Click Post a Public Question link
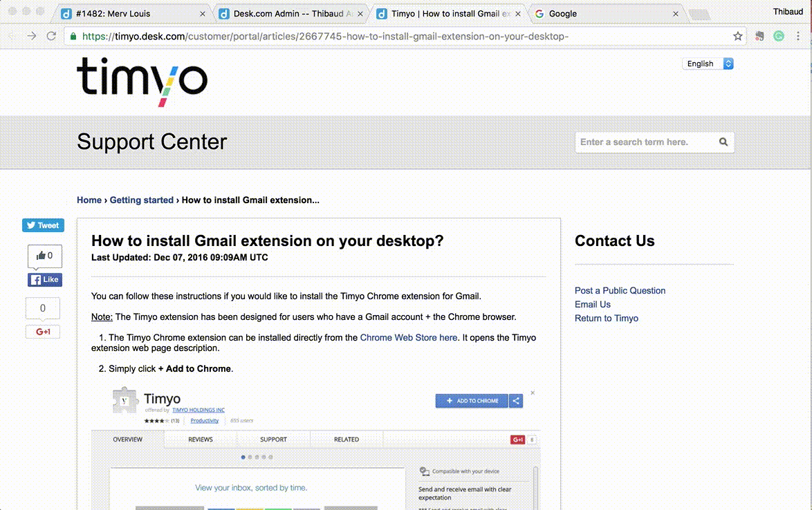 coord(620,291)
